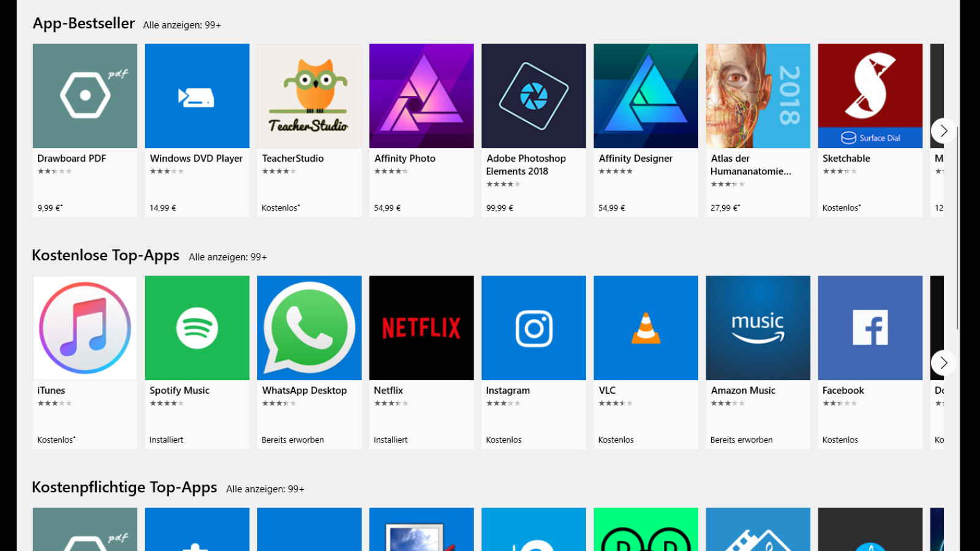The height and width of the screenshot is (551, 980).
Task: Select the Atlas der Humananatomie icon
Action: pos(758,96)
